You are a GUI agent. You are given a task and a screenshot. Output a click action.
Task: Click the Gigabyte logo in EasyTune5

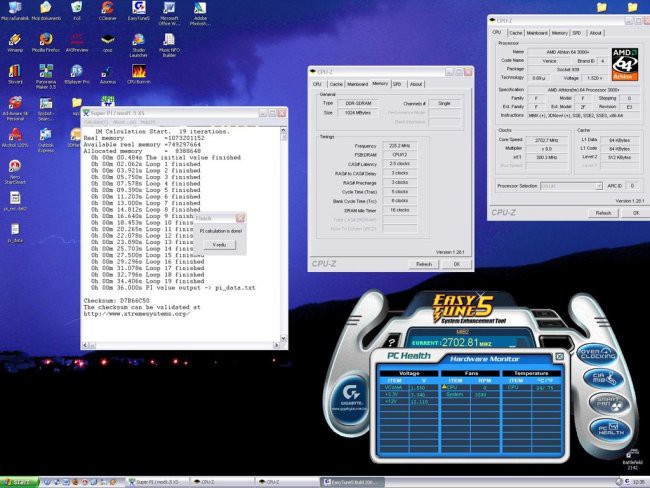[350, 396]
